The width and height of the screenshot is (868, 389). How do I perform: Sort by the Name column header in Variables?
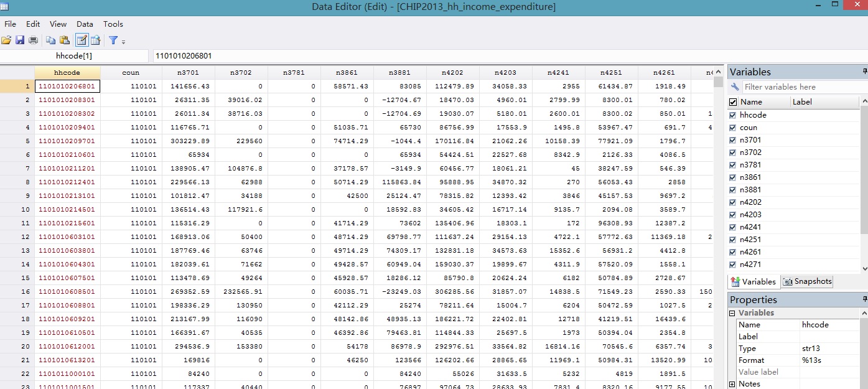tap(763, 102)
